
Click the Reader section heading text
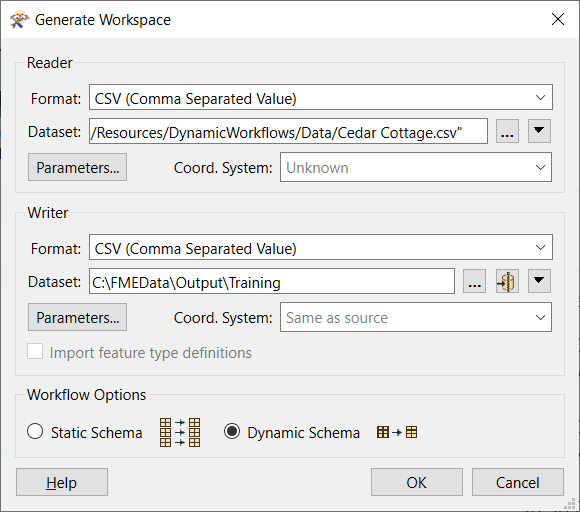50,63
